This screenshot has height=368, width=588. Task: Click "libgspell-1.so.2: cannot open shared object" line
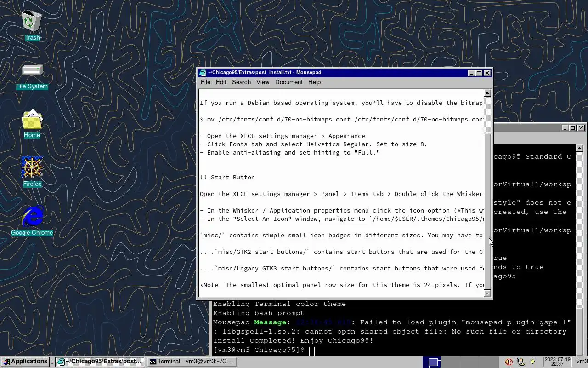[x=390, y=331]
